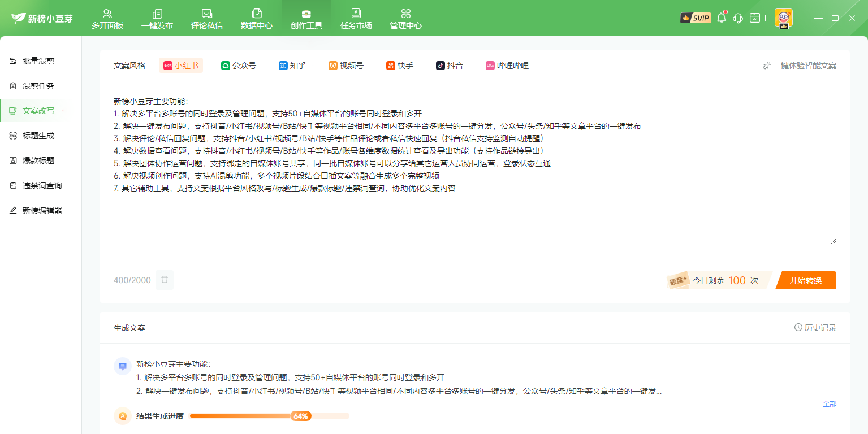
Task: Open 数据中心 in top navigation
Action: (x=257, y=19)
